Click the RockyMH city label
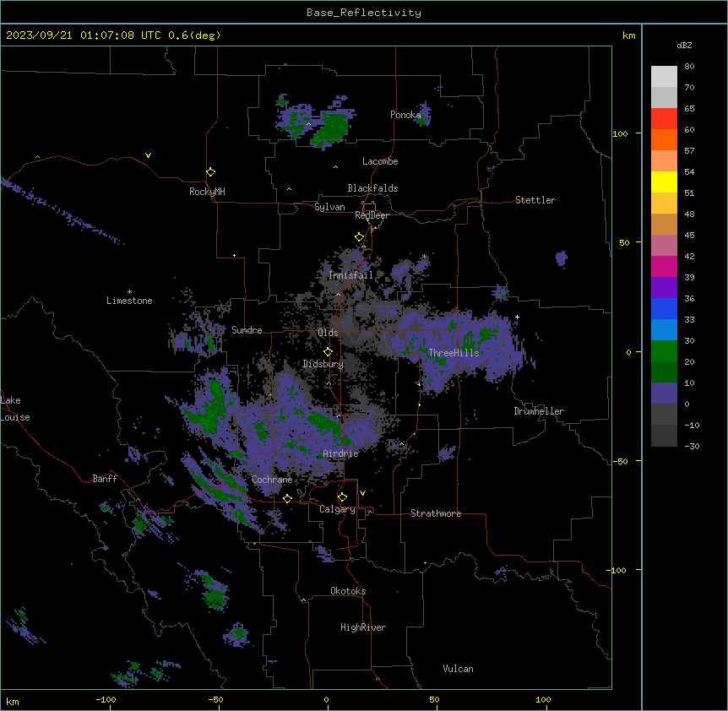 (207, 192)
